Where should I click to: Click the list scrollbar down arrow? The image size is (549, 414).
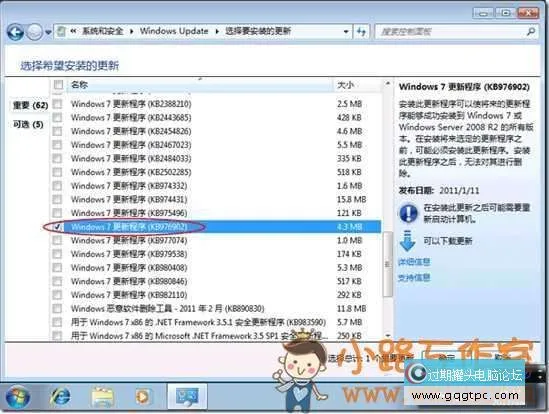388,335
